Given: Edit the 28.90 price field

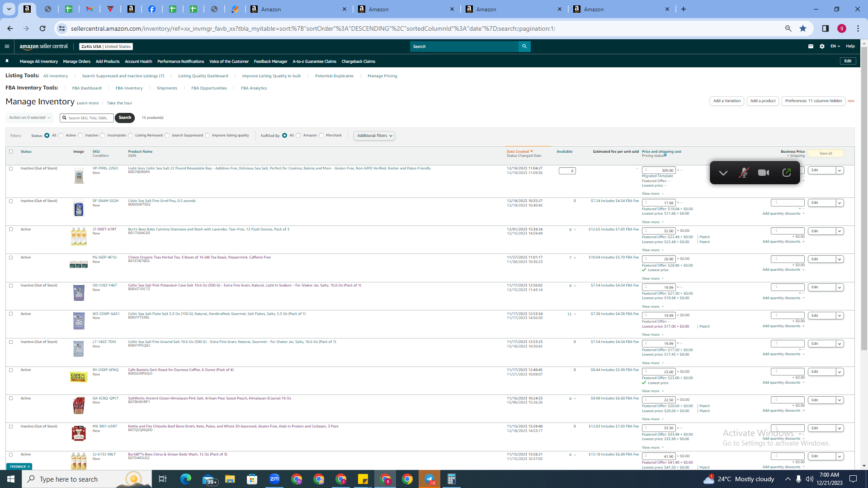Looking at the screenshot, I should click(659, 259).
